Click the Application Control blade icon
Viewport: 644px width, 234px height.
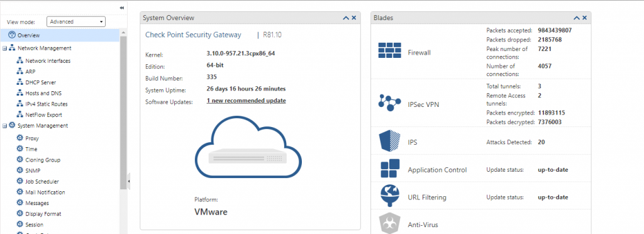coord(390,169)
